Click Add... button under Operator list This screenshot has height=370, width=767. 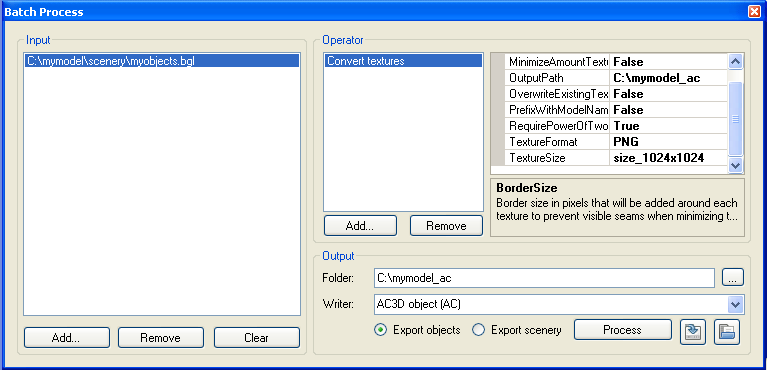click(360, 226)
